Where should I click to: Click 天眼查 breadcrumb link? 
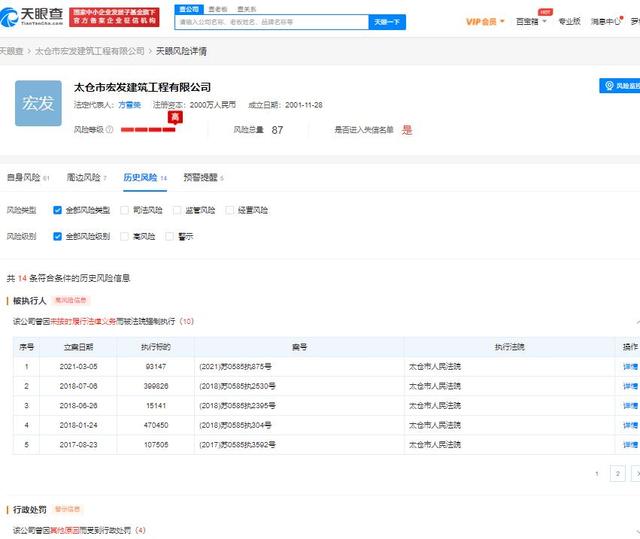pyautogui.click(x=11, y=51)
